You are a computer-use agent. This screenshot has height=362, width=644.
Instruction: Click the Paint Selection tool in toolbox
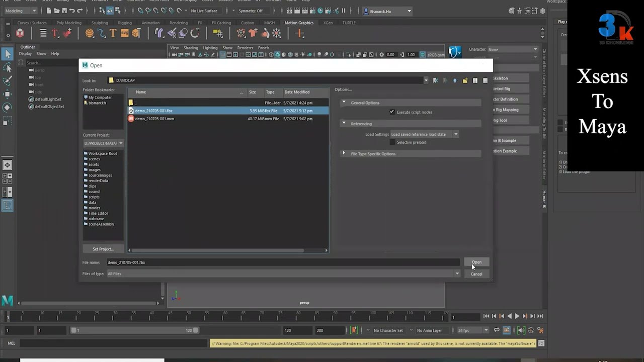point(7,81)
